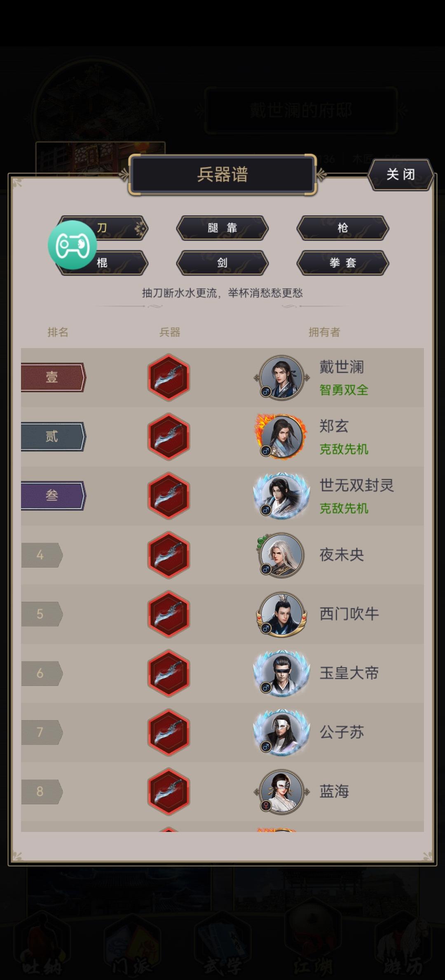Image resolution: width=445 pixels, height=980 pixels.
Task: Open the weapon icon beside 公子苏
Action: [169, 732]
